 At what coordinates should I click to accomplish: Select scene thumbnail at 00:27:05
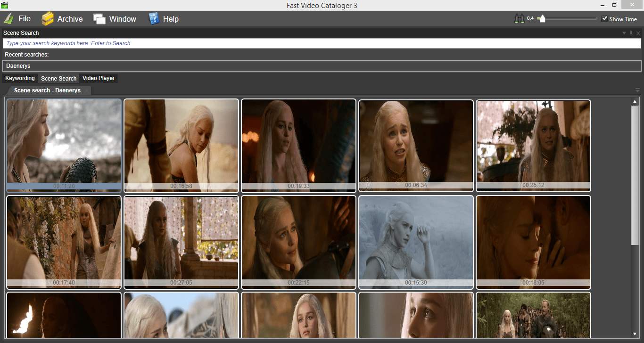(x=182, y=242)
